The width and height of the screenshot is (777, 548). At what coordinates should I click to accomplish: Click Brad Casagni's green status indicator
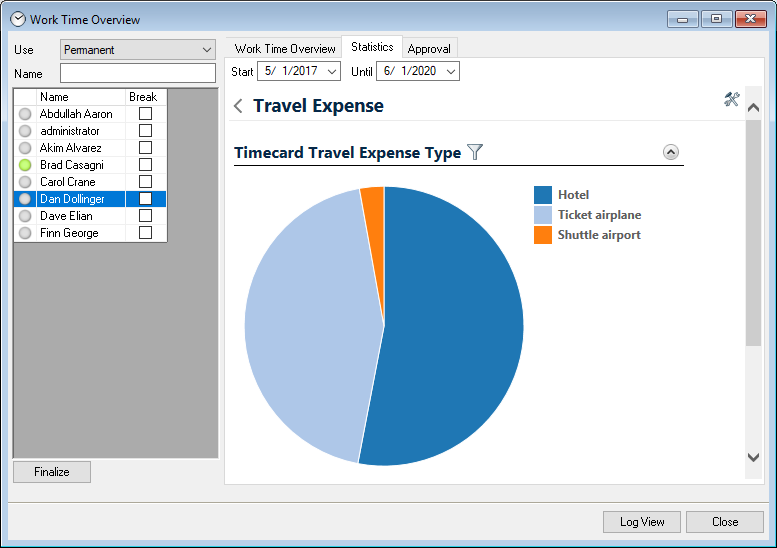pos(25,165)
